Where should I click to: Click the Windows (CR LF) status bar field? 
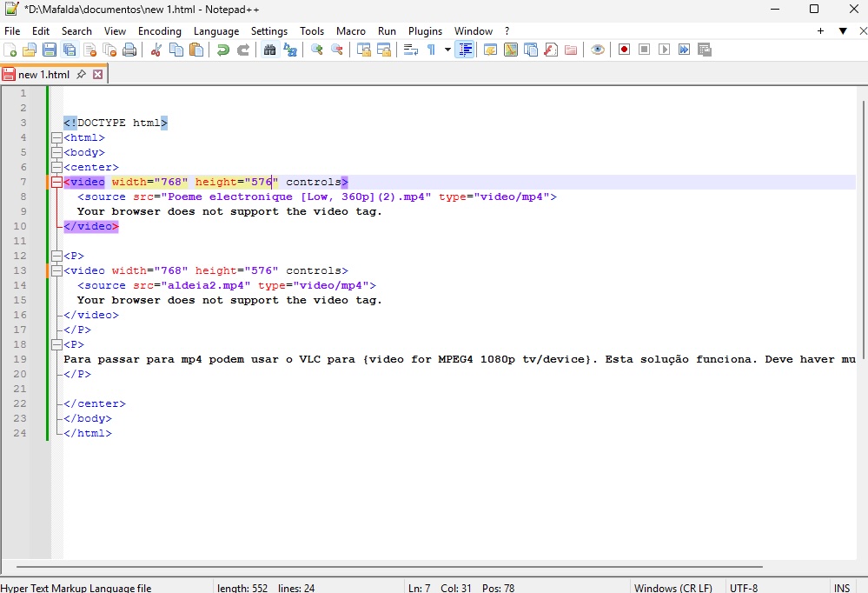[673, 588]
